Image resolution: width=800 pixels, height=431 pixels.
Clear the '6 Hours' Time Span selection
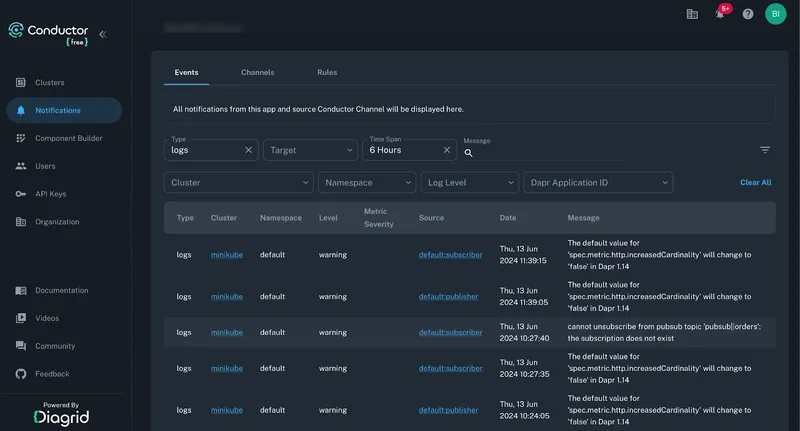(x=447, y=150)
